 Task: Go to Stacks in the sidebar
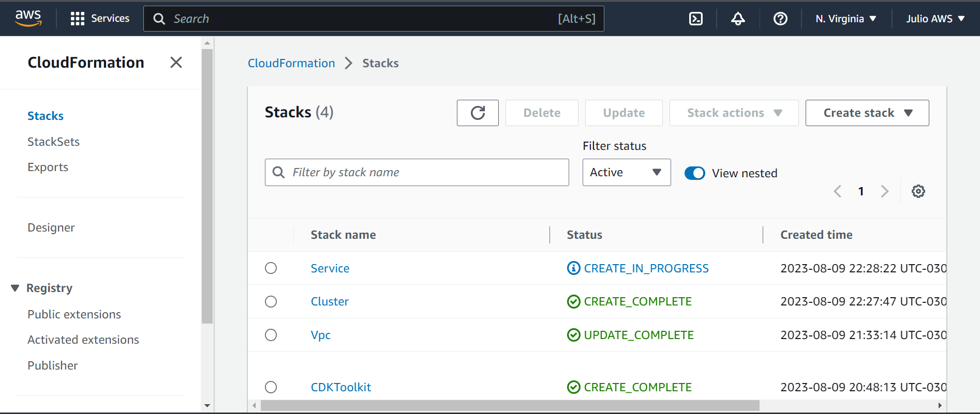tap(46, 116)
